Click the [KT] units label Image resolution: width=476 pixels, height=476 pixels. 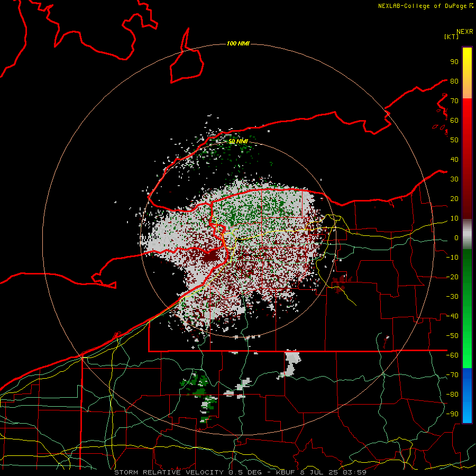click(x=452, y=36)
